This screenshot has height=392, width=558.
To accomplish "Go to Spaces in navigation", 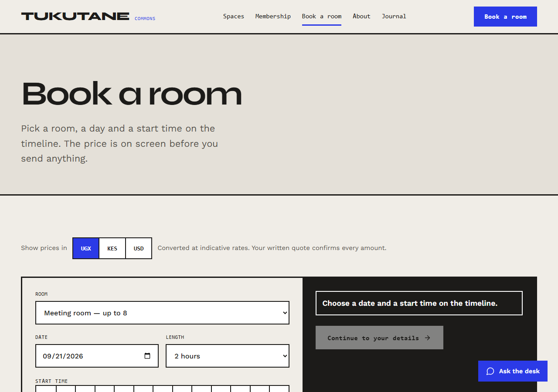I will point(234,16).
